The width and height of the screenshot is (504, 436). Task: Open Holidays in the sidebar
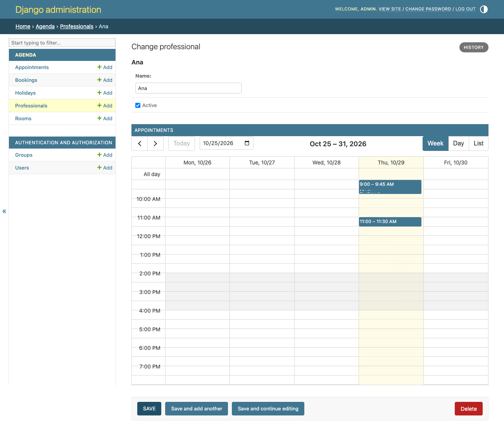coord(25,93)
